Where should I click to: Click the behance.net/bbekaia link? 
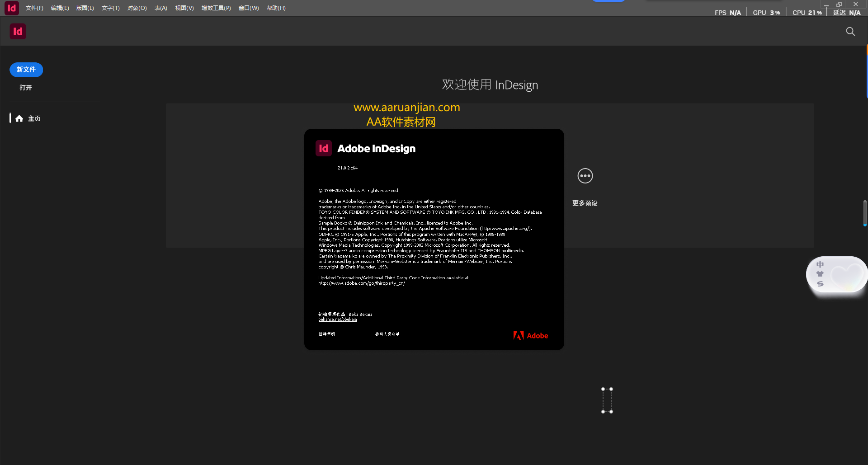tap(337, 319)
